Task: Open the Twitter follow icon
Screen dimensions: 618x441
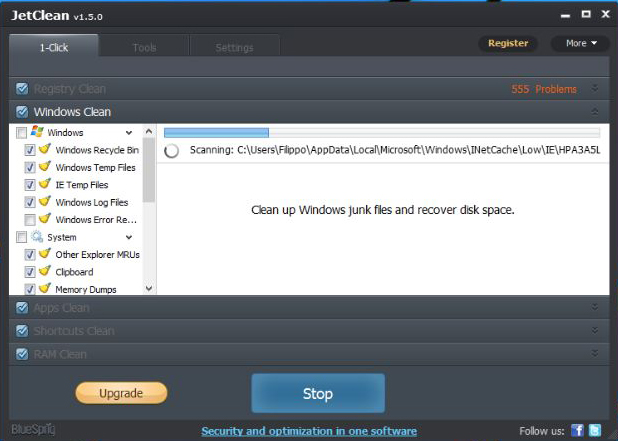Action: [595, 430]
